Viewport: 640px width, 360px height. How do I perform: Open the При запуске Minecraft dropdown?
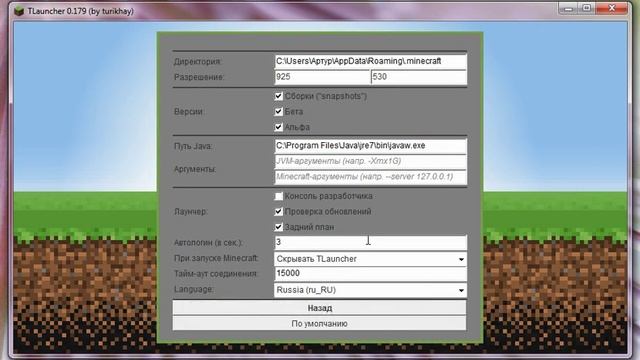click(x=370, y=259)
